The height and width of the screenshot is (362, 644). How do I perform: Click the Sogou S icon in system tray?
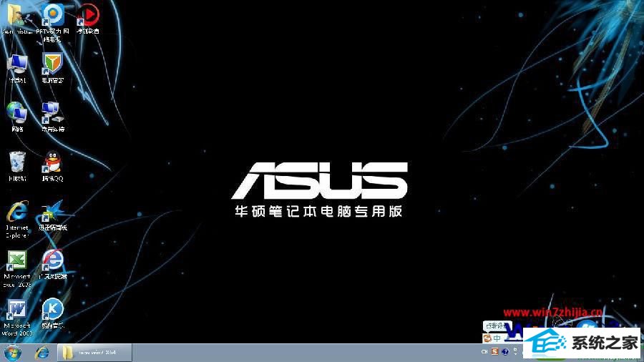click(x=495, y=352)
